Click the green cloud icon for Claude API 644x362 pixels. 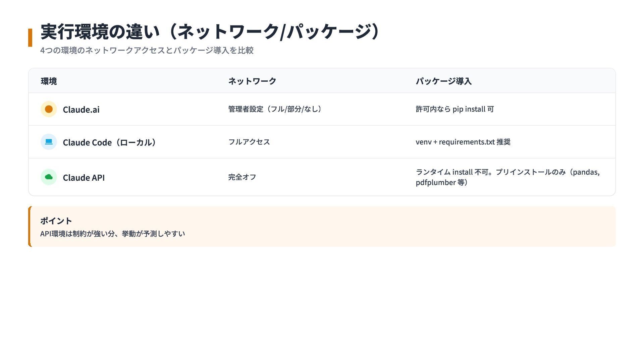point(49,177)
